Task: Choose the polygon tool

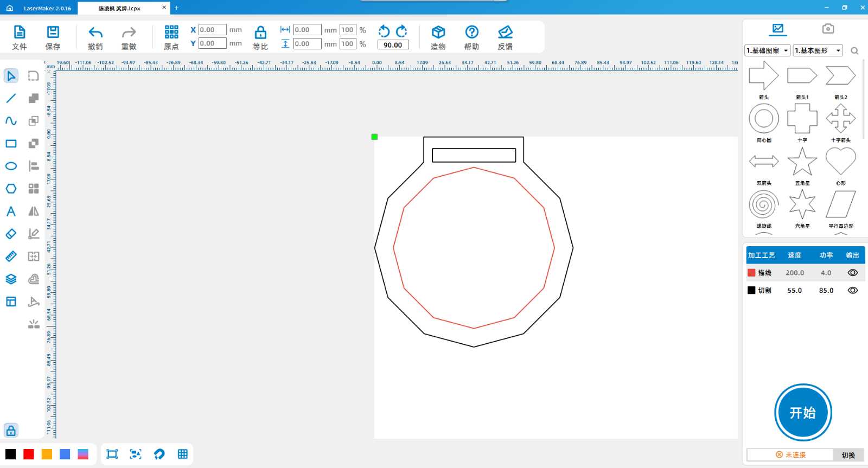Action: (x=11, y=189)
